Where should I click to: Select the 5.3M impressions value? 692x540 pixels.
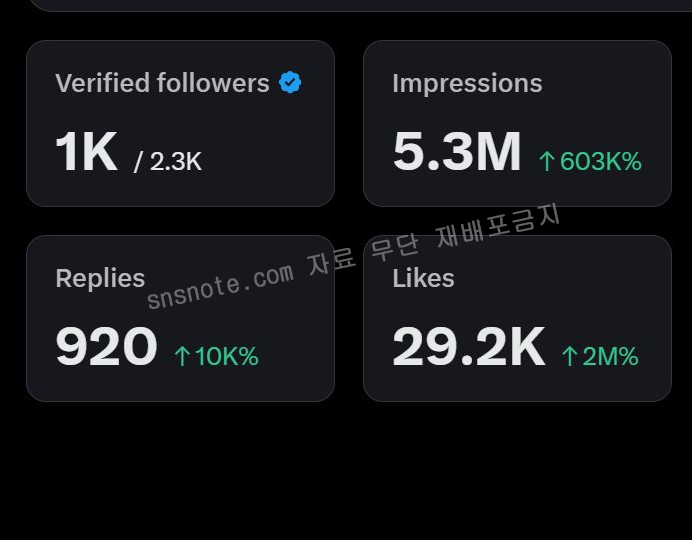[x=457, y=151]
